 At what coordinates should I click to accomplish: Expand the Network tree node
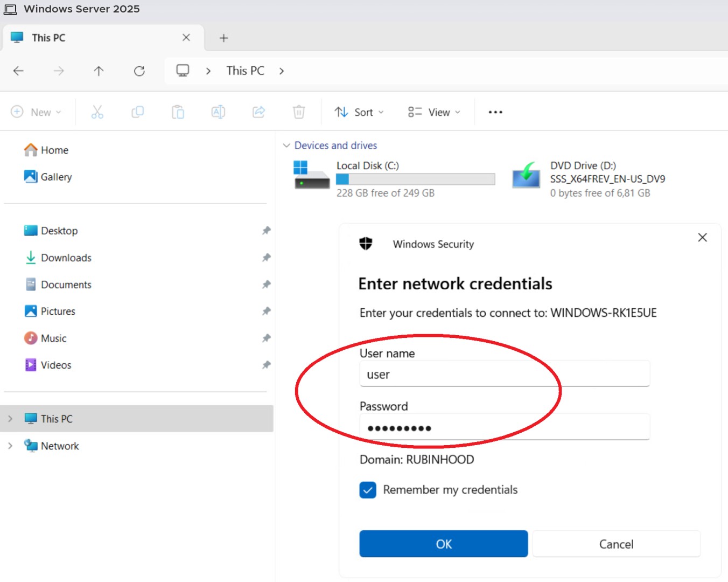click(x=10, y=446)
